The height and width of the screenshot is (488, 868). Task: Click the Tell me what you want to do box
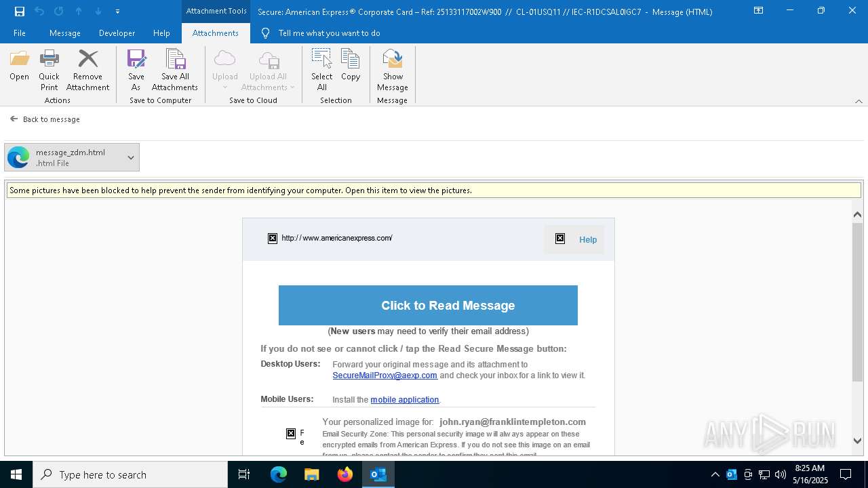tap(329, 33)
